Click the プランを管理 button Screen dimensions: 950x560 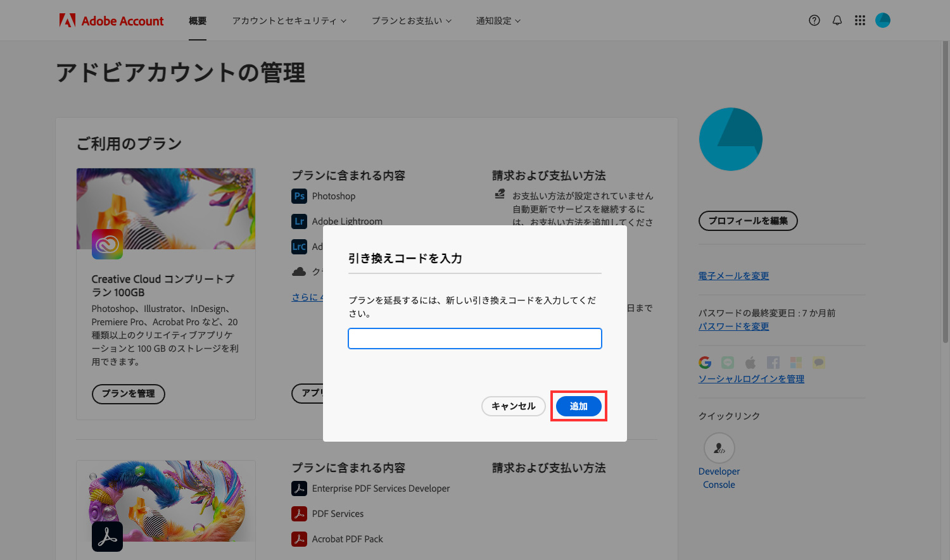pyautogui.click(x=129, y=394)
